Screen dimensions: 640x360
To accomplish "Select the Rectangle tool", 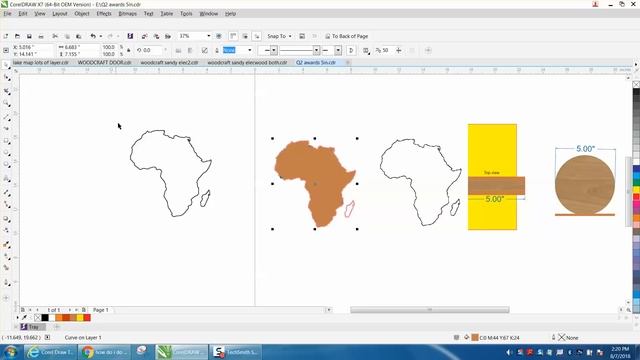I will coord(7,141).
